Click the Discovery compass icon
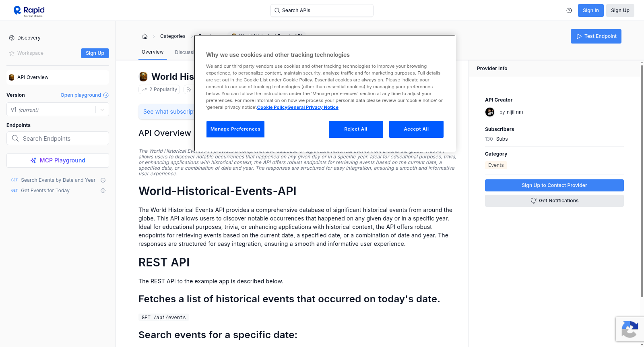Viewport: 644px width, 347px height. point(12,38)
